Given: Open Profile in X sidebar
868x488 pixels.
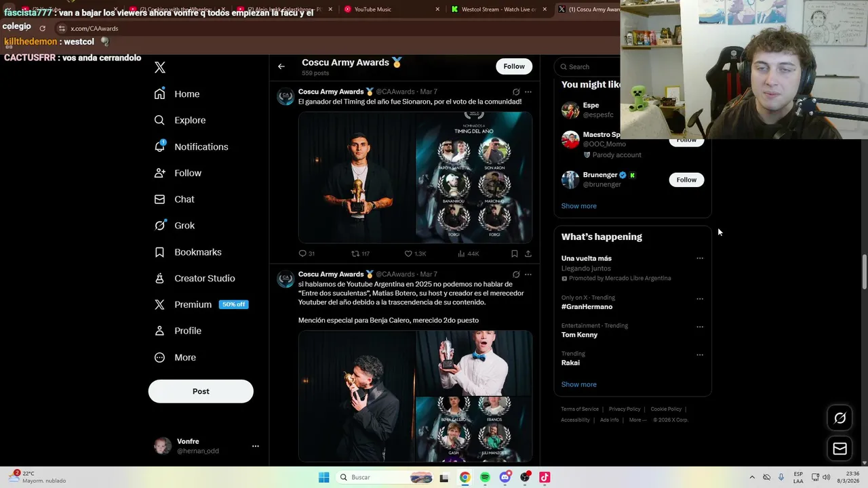Looking at the screenshot, I should pyautogui.click(x=178, y=331).
